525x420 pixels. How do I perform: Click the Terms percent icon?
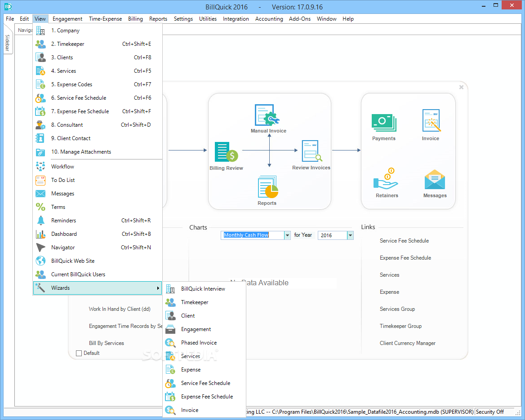coord(40,207)
